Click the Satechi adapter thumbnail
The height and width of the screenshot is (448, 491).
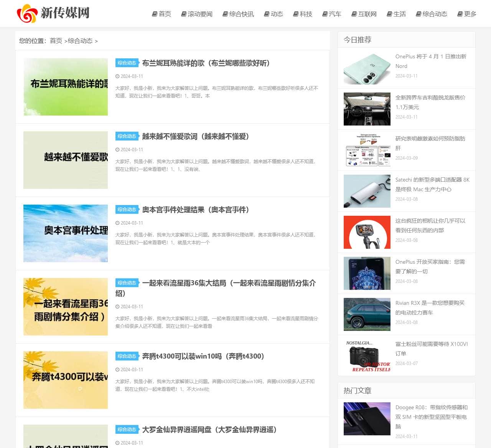point(367,191)
